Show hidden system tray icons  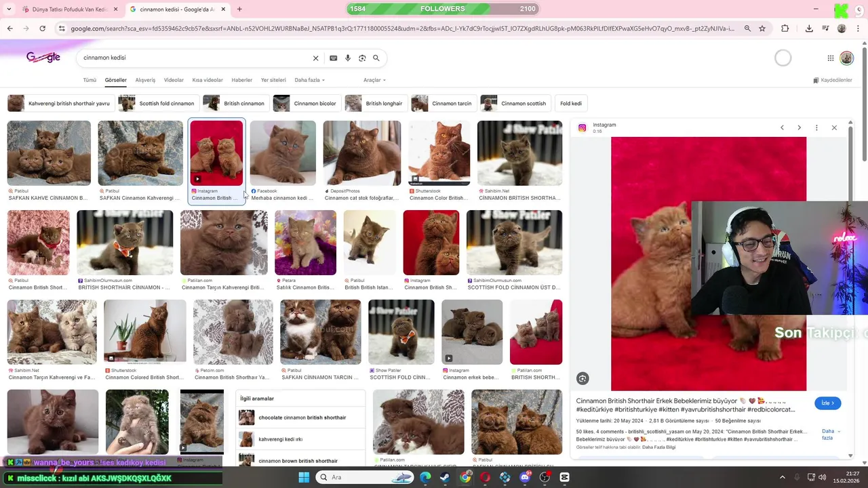(782, 477)
